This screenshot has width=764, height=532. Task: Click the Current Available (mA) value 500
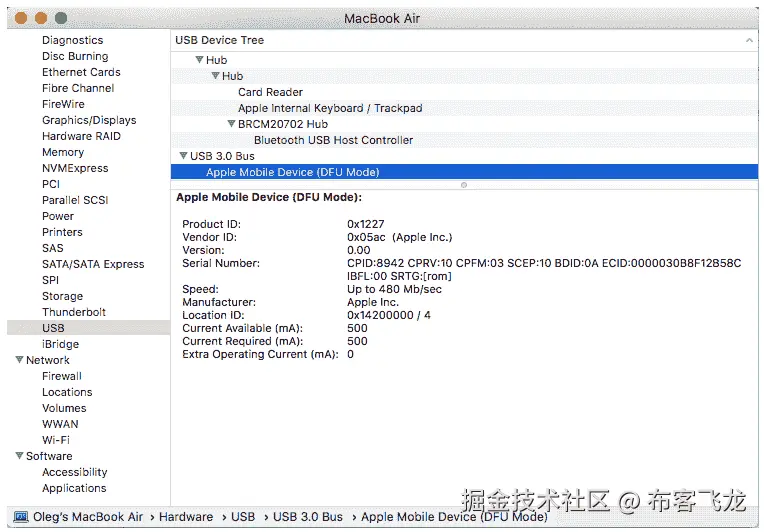(357, 328)
